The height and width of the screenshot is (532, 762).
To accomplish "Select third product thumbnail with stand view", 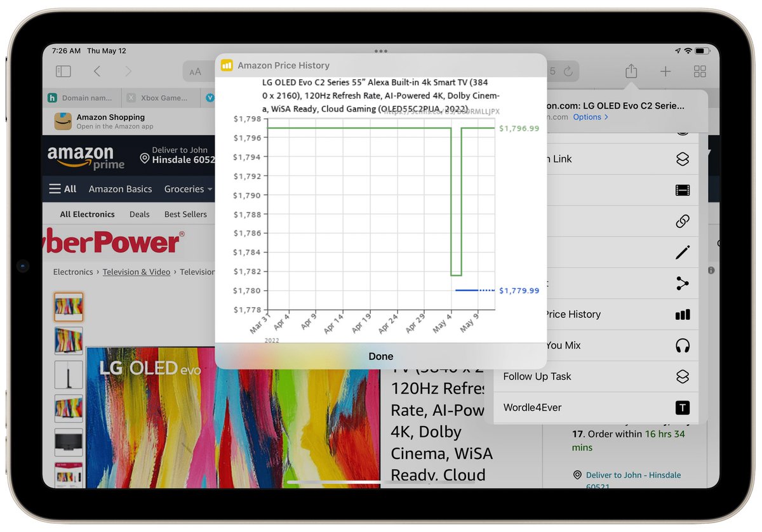I will pos(69,375).
